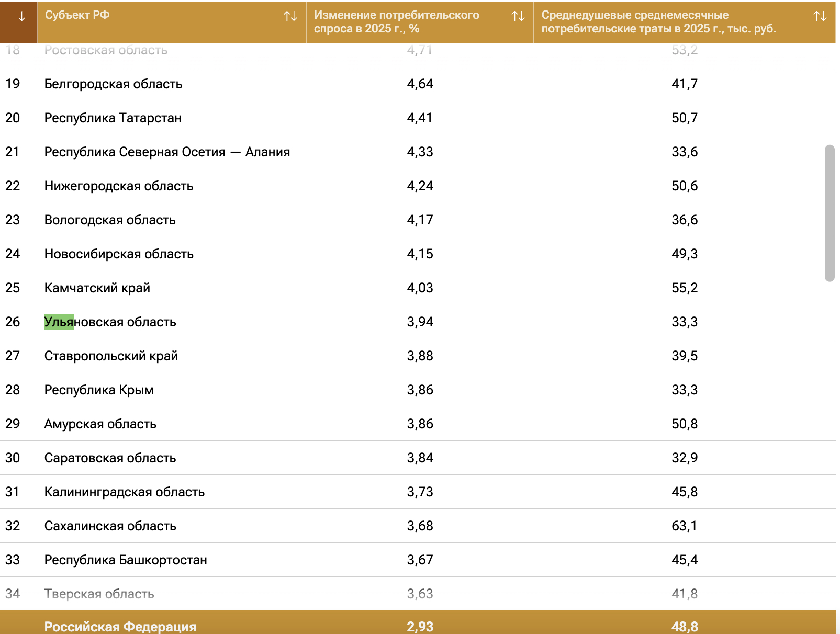Click the Среднедушевые среднемесячные траты header text

pos(658,22)
